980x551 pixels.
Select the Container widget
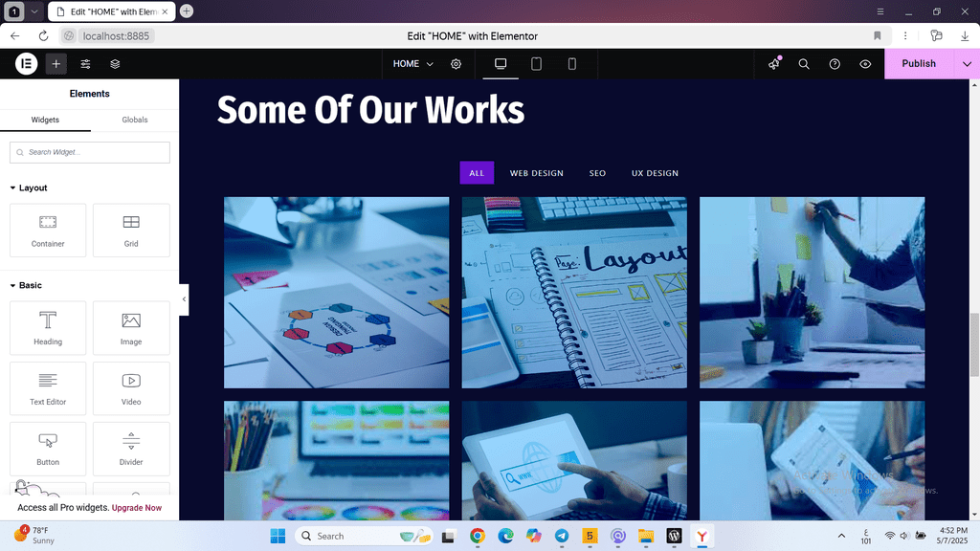(x=48, y=230)
